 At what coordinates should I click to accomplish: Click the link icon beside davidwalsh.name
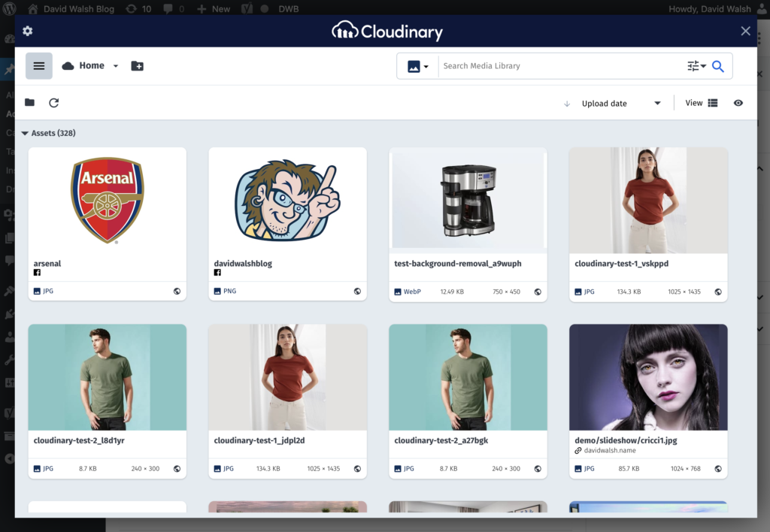578,451
